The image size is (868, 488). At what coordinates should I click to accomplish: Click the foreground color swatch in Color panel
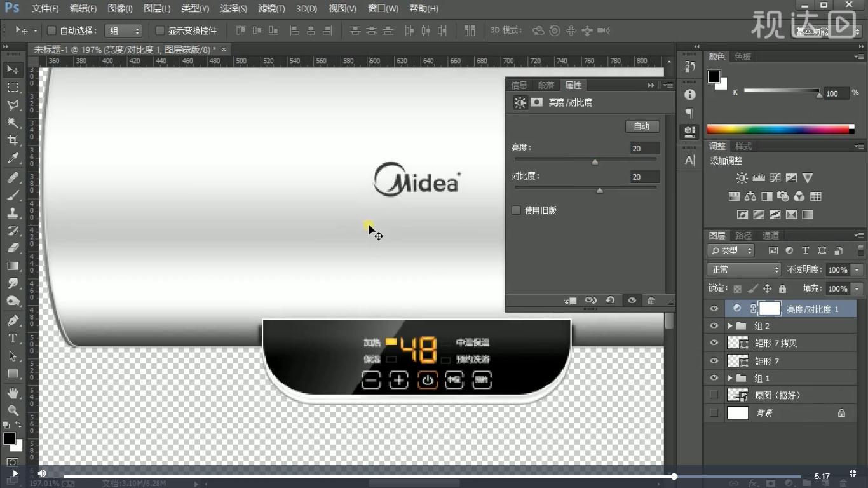[714, 77]
